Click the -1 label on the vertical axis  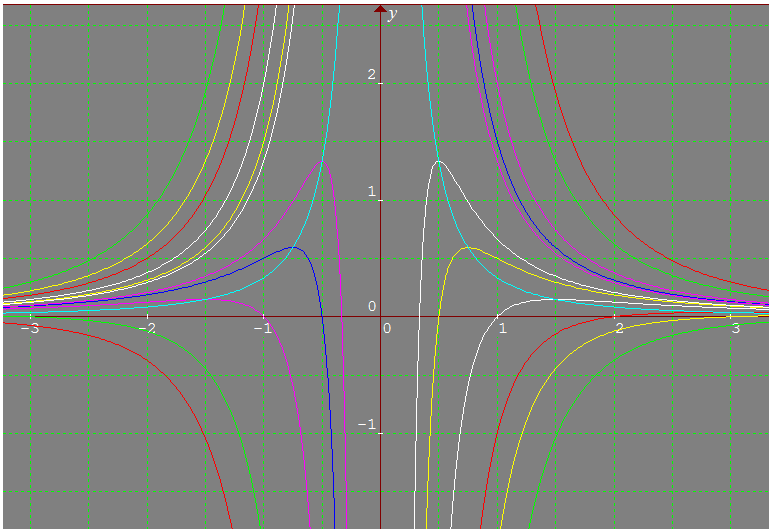[367, 425]
